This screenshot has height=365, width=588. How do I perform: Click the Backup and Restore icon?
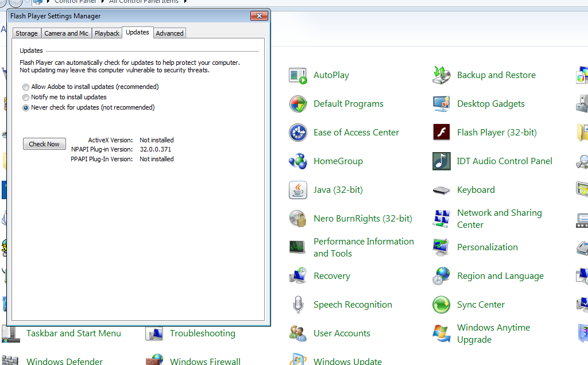pyautogui.click(x=442, y=75)
